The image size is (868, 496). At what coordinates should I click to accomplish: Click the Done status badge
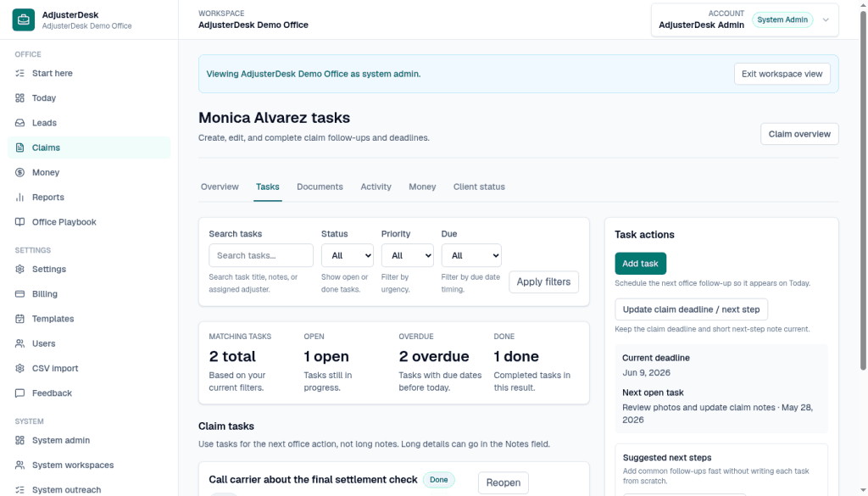tap(438, 480)
